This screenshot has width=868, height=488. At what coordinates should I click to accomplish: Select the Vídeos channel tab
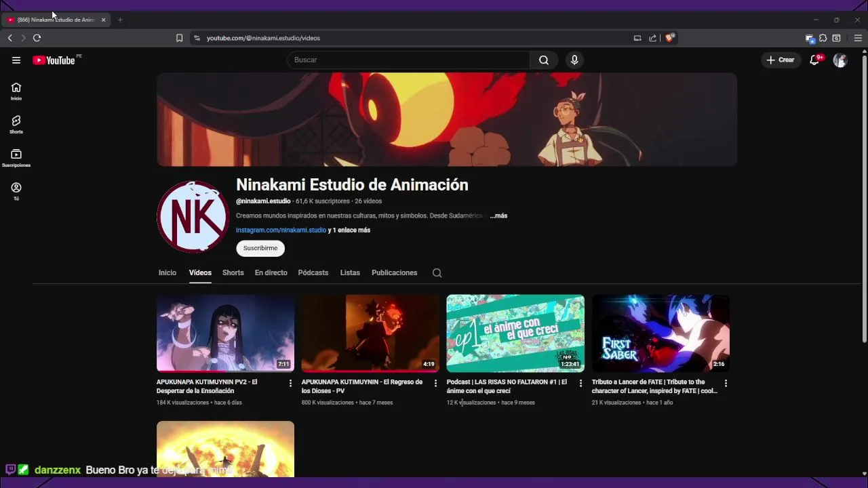coord(200,272)
